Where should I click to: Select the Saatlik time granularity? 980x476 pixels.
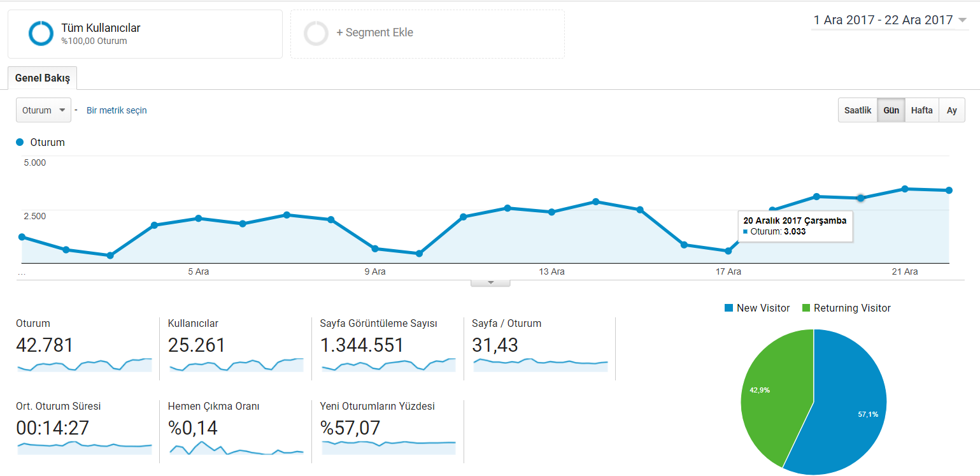[x=858, y=110]
